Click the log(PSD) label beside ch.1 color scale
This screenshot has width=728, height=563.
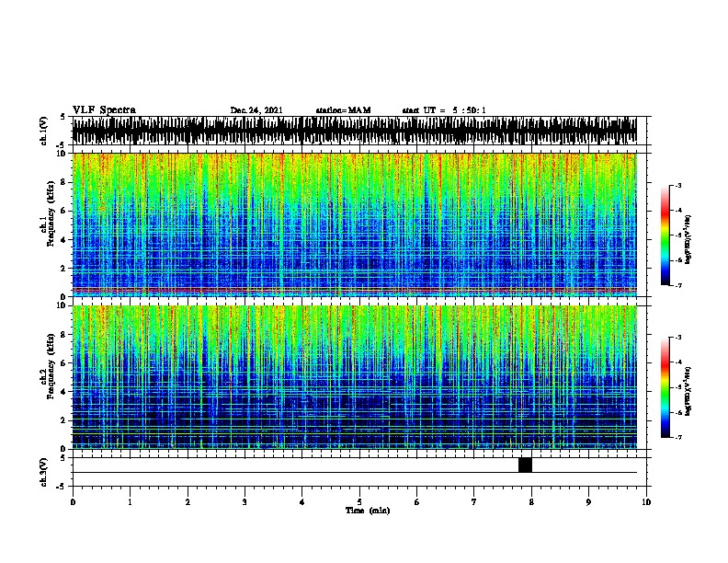(x=688, y=240)
